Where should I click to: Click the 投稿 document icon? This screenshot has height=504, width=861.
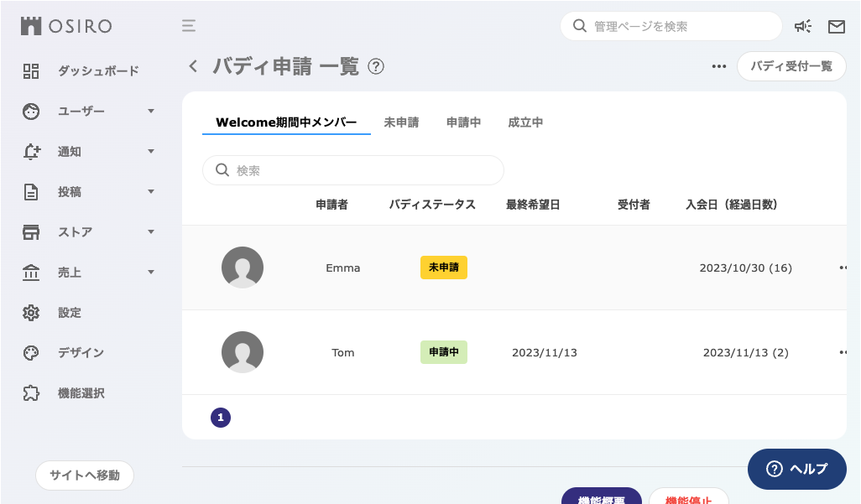(x=31, y=192)
